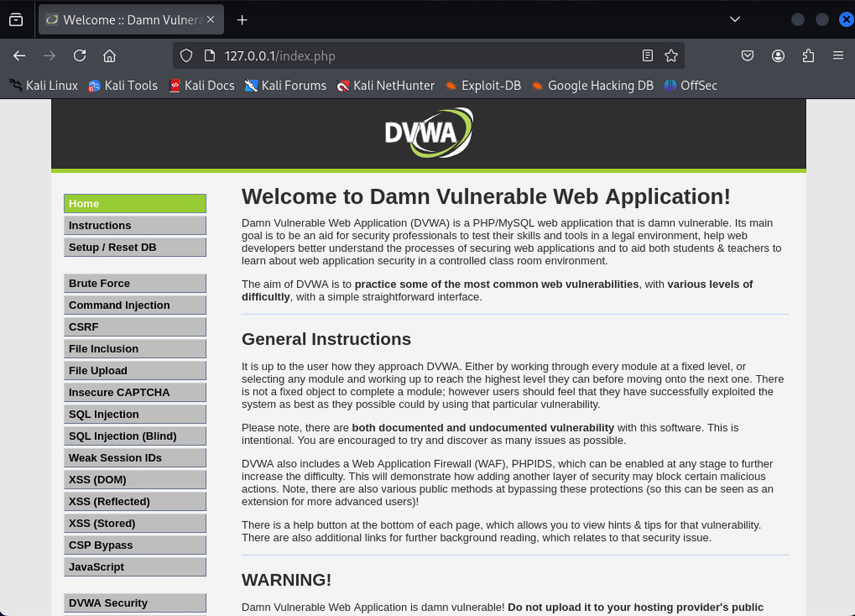Open the Kali Tools bookmark
855x616 pixels.
pos(123,86)
